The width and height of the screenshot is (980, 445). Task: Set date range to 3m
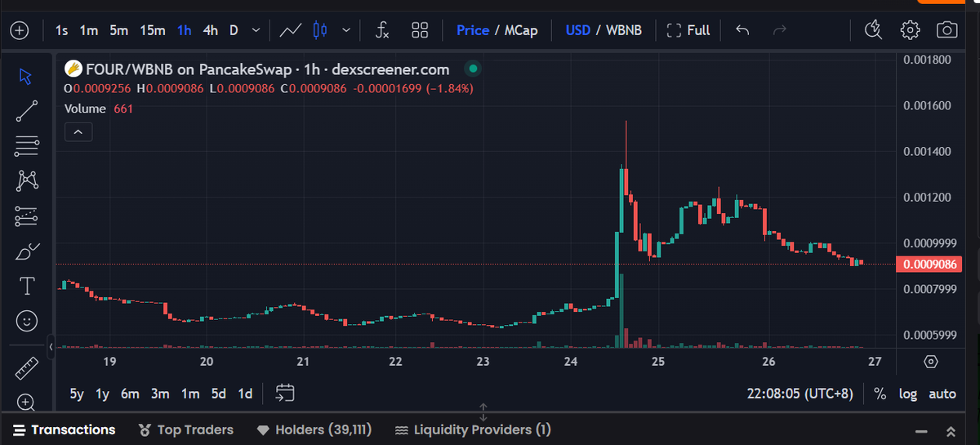point(160,394)
